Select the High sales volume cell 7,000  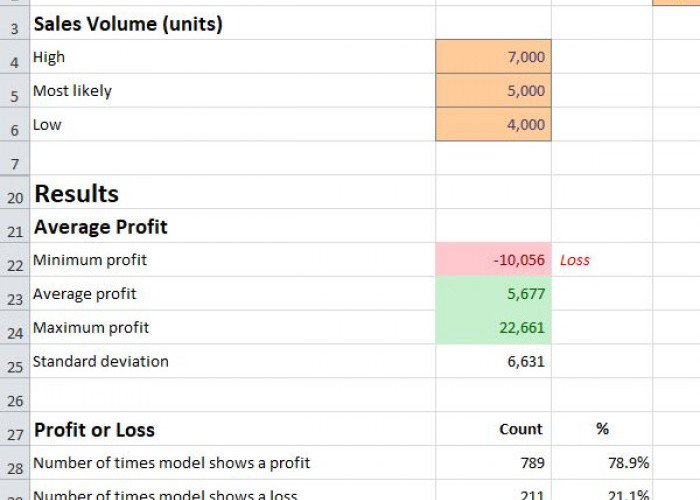[x=493, y=57]
